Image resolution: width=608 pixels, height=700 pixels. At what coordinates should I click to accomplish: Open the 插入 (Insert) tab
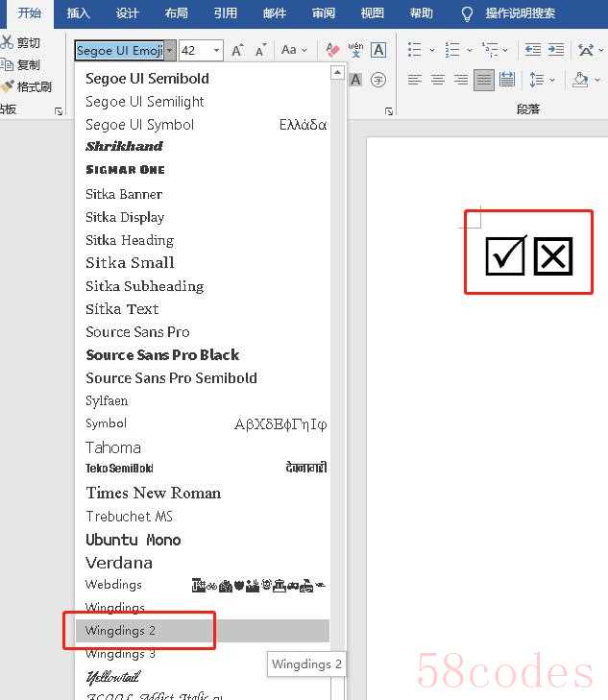[x=79, y=12]
